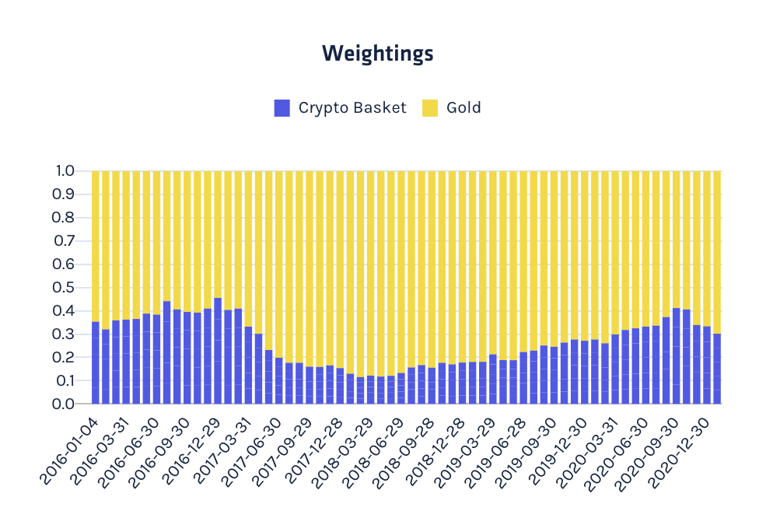Select the 2018-12-28 x-axis date label

click(435, 452)
